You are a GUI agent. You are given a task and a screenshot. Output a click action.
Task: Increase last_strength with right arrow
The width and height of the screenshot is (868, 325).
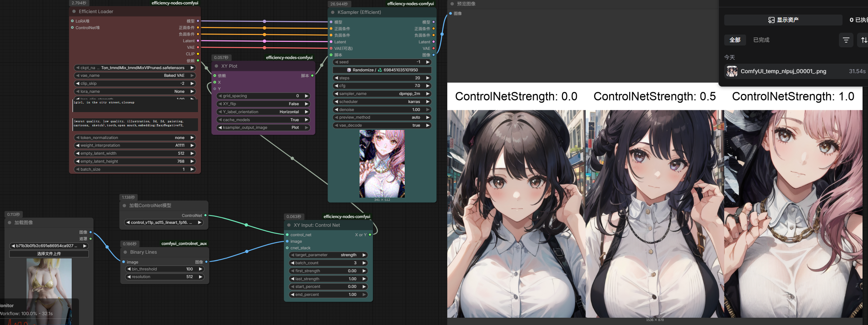point(364,279)
